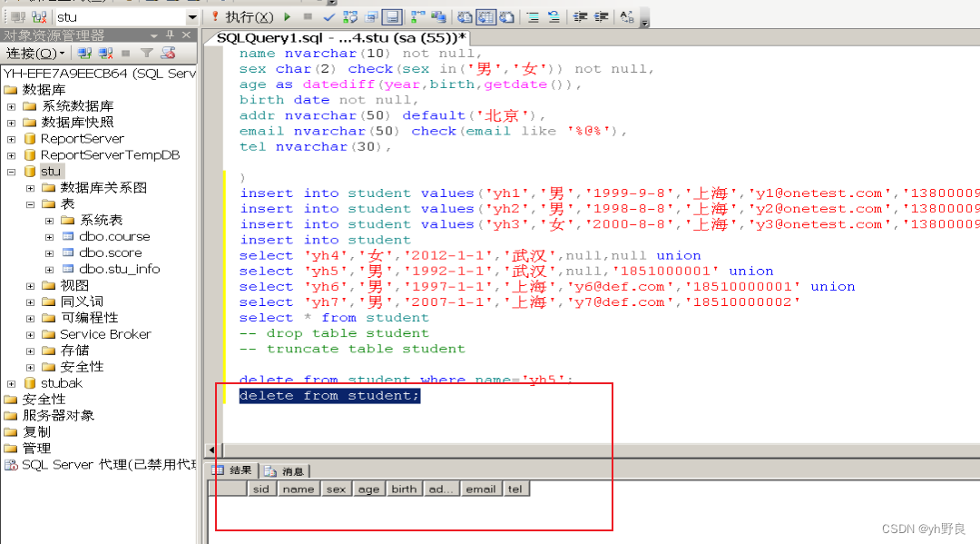Uncomment the selected lines
This screenshot has height=544, width=980.
click(x=554, y=17)
